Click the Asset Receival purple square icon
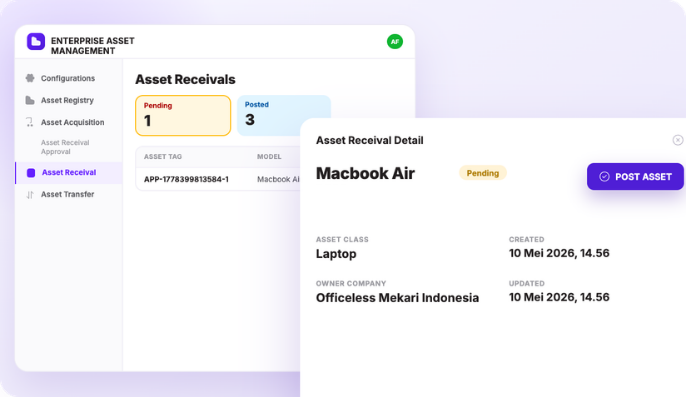686x397 pixels. [x=31, y=172]
